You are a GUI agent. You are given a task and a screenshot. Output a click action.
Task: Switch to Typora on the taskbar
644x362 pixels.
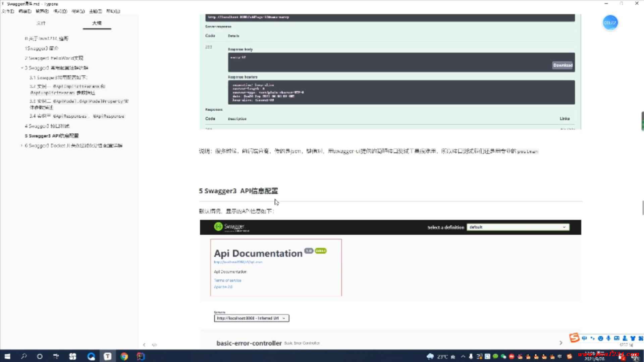point(107,356)
